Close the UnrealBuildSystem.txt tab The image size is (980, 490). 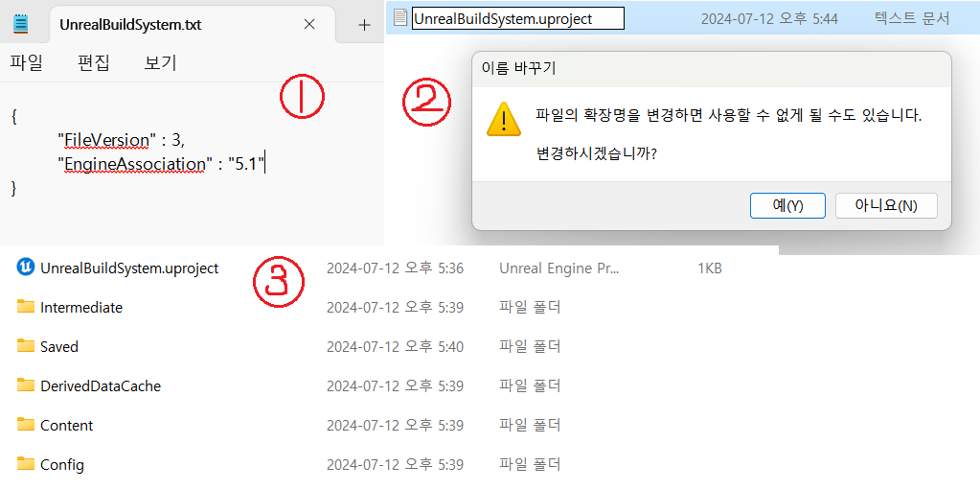click(x=308, y=24)
